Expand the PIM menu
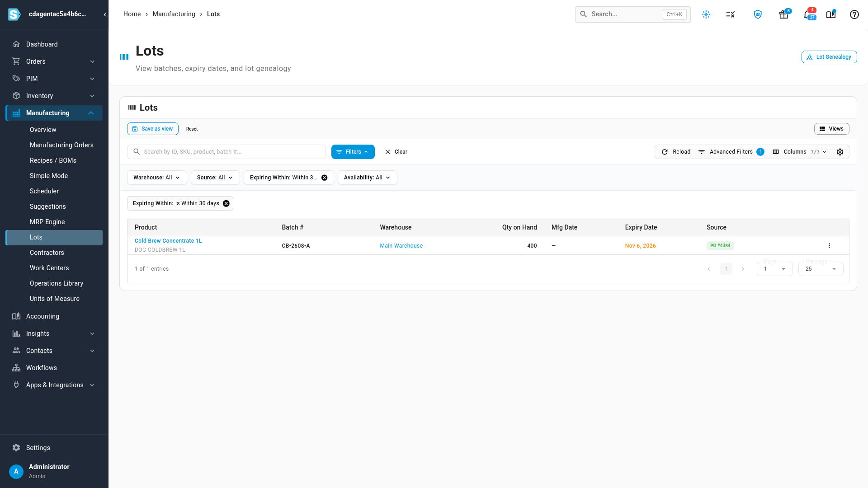Viewport: 868px width, 488px height. click(x=54, y=79)
